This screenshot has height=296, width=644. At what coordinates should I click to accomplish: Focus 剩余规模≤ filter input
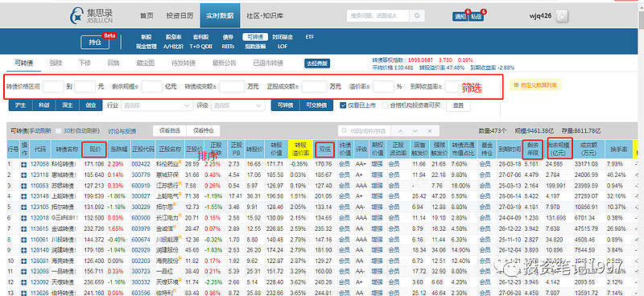(151, 87)
